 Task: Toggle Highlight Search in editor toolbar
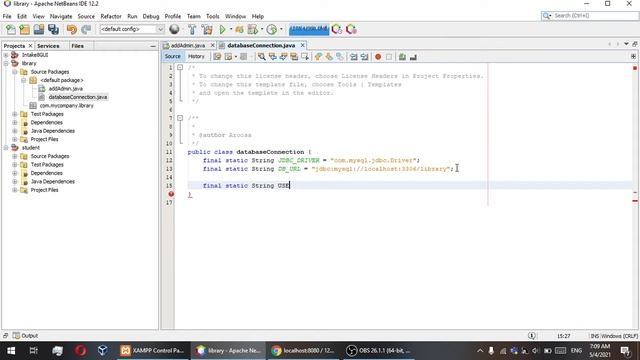[294, 57]
